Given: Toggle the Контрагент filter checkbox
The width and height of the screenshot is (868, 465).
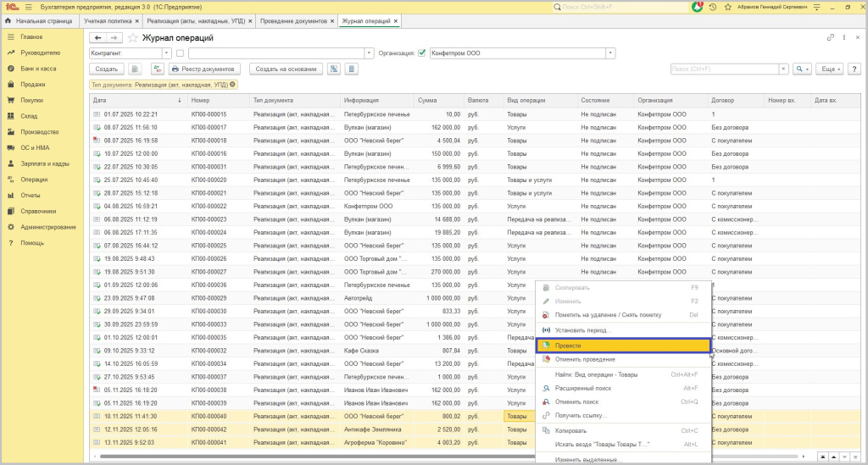Looking at the screenshot, I should 180,53.
